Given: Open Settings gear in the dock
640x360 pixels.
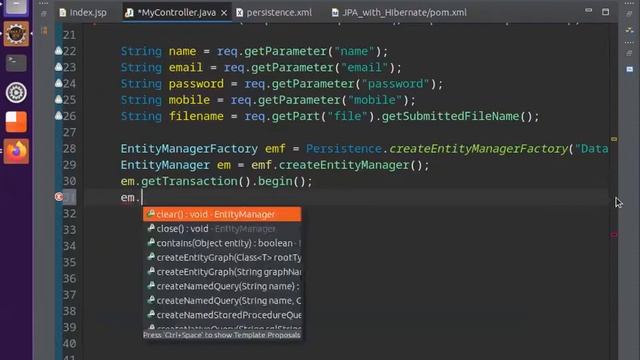Looking at the screenshot, I should tap(16, 93).
